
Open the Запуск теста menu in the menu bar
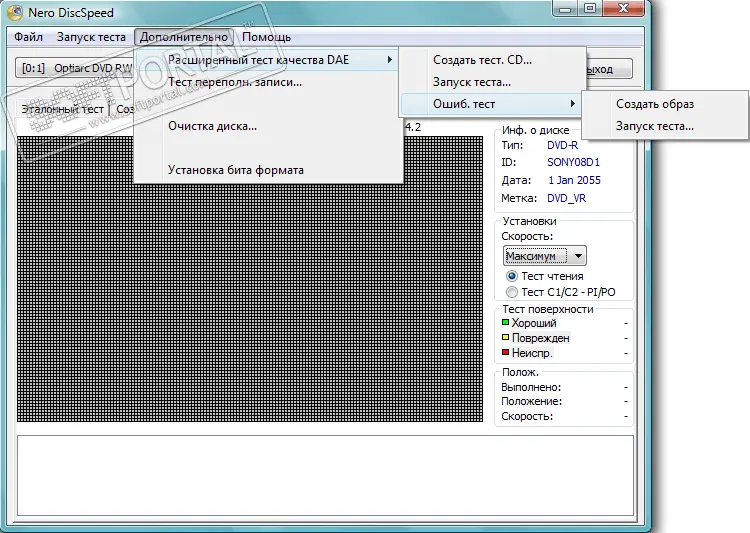click(x=91, y=37)
